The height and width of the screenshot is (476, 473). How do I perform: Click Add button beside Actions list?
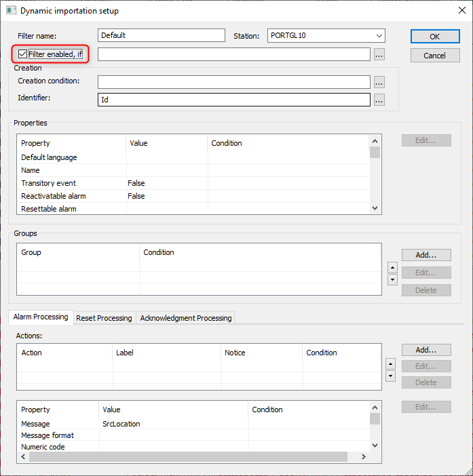pyautogui.click(x=426, y=350)
